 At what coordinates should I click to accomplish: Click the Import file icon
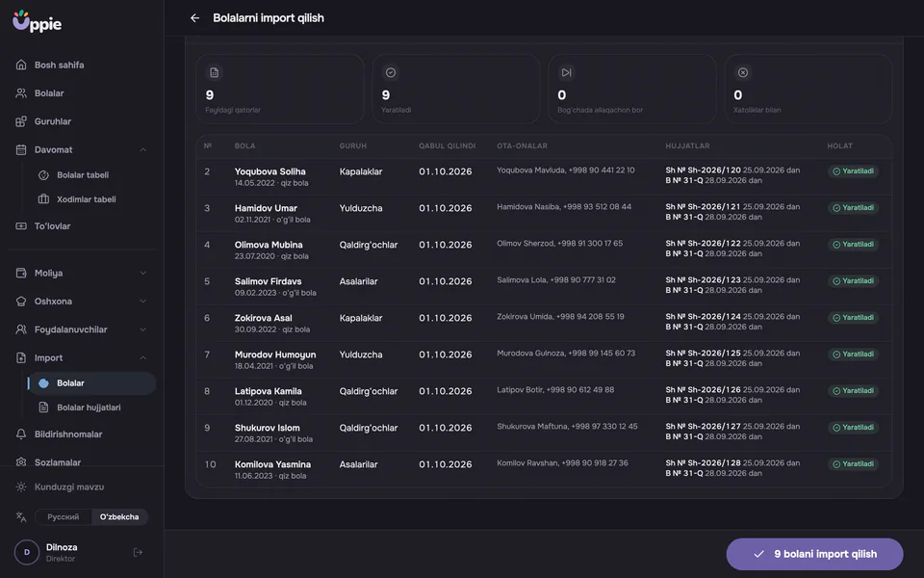click(21, 358)
